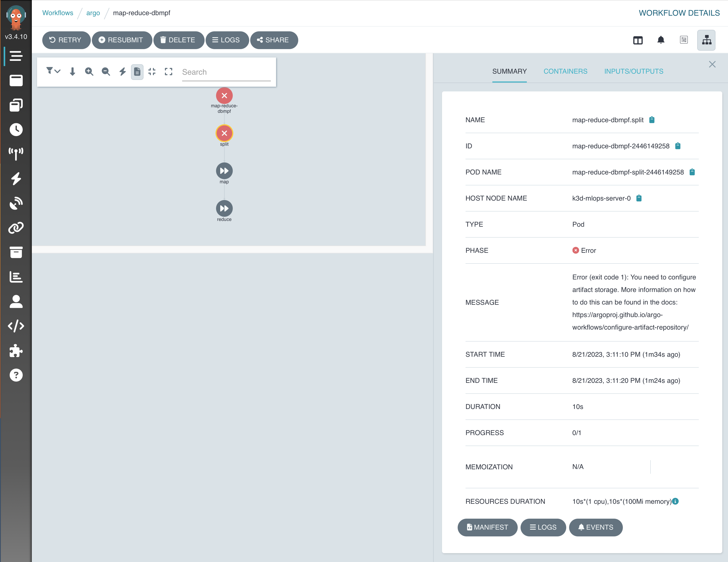Image resolution: width=728 pixels, height=562 pixels.
Task: Change graph direction with down arrow icon
Action: 72,71
